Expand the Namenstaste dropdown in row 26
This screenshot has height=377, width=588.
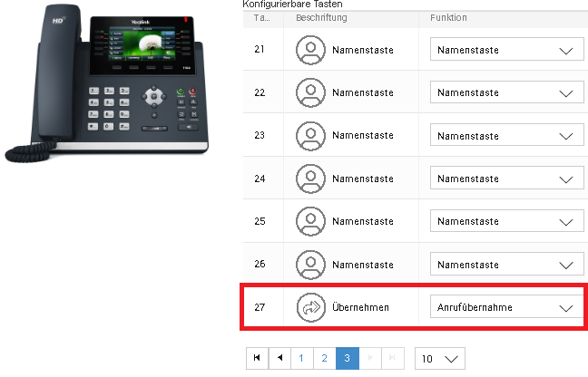pyautogui.click(x=506, y=264)
